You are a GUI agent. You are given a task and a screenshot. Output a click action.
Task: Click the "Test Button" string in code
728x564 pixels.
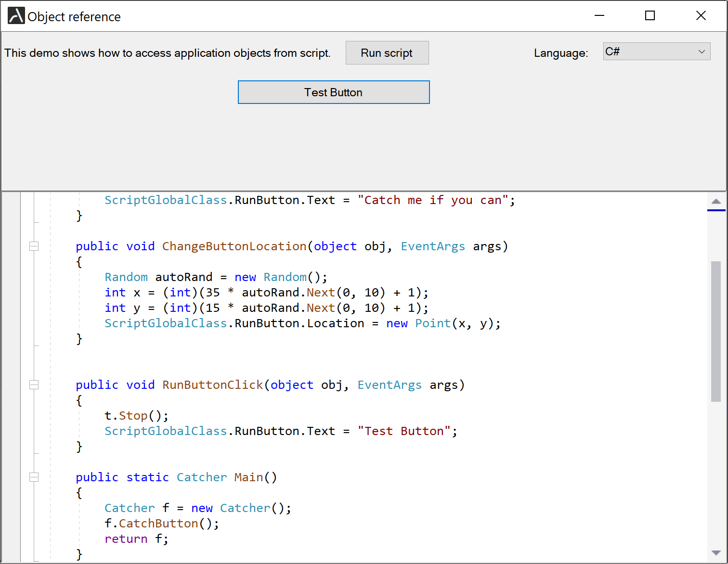[404, 431]
